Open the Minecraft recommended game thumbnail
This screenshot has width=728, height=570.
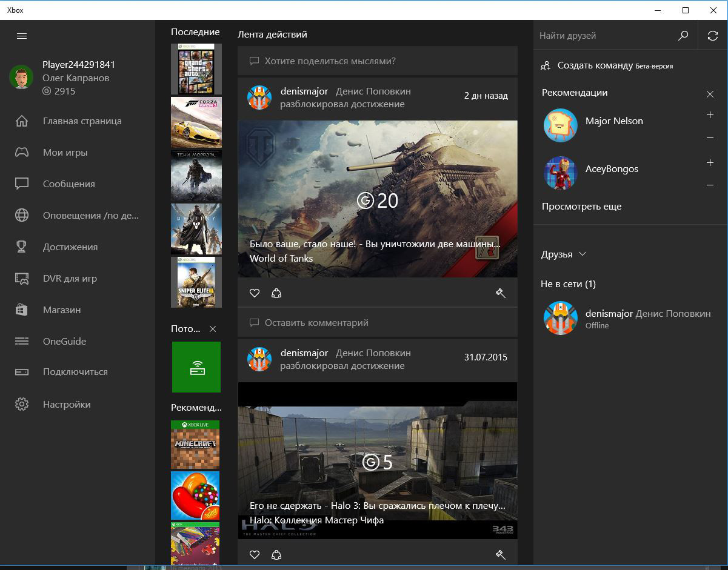tap(195, 445)
